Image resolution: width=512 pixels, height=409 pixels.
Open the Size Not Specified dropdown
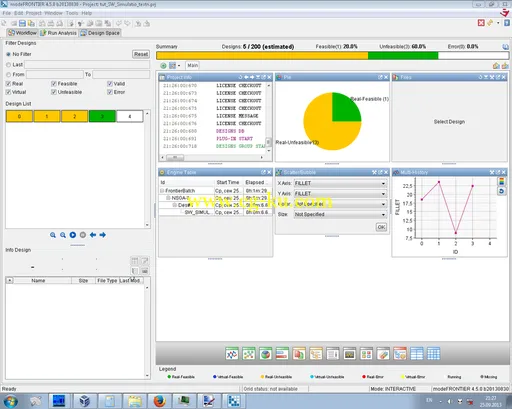(340, 214)
